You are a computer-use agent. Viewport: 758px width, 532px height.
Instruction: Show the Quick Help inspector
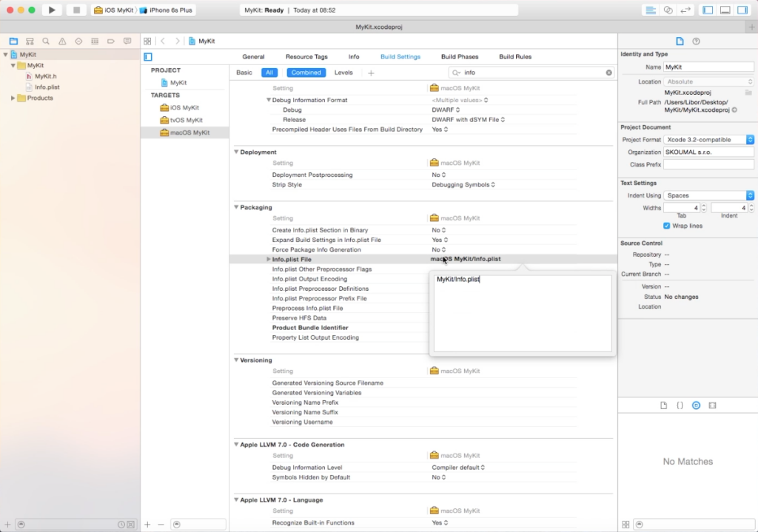tap(696, 41)
